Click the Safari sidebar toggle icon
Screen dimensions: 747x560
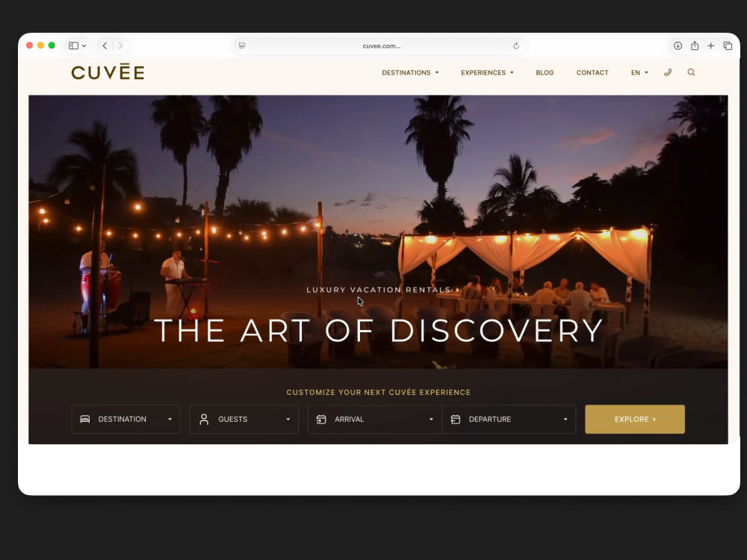coord(73,46)
